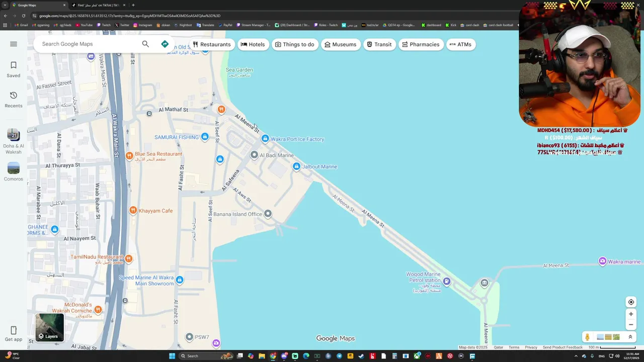Click the Show Your Location button
644x362 pixels.
click(631, 302)
